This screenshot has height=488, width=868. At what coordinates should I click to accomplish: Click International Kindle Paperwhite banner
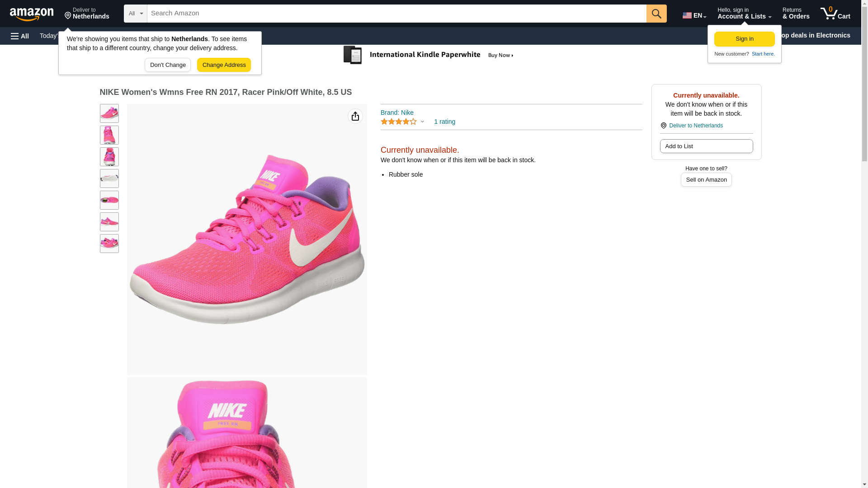429,55
